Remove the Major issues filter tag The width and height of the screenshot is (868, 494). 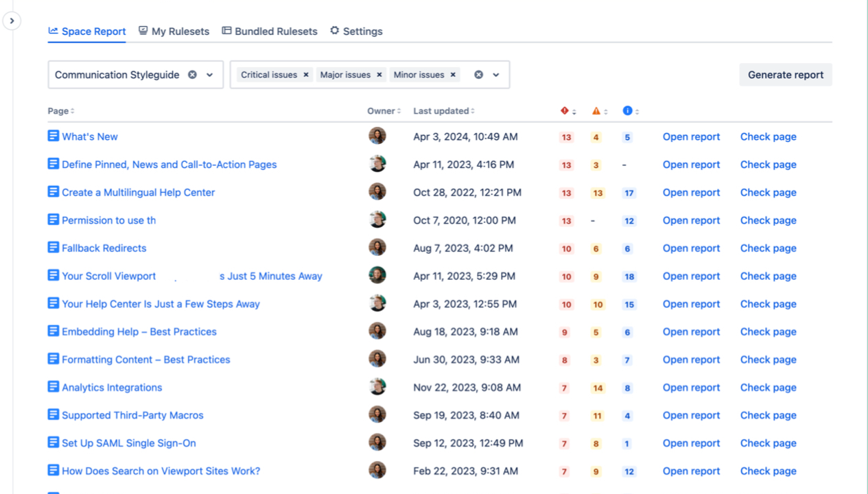[x=379, y=75]
